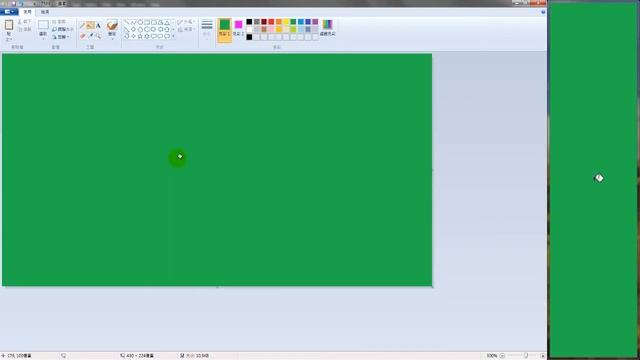The width and height of the screenshot is (640, 360).
Task: Switch to the View ribbon tab
Action: tap(45, 12)
